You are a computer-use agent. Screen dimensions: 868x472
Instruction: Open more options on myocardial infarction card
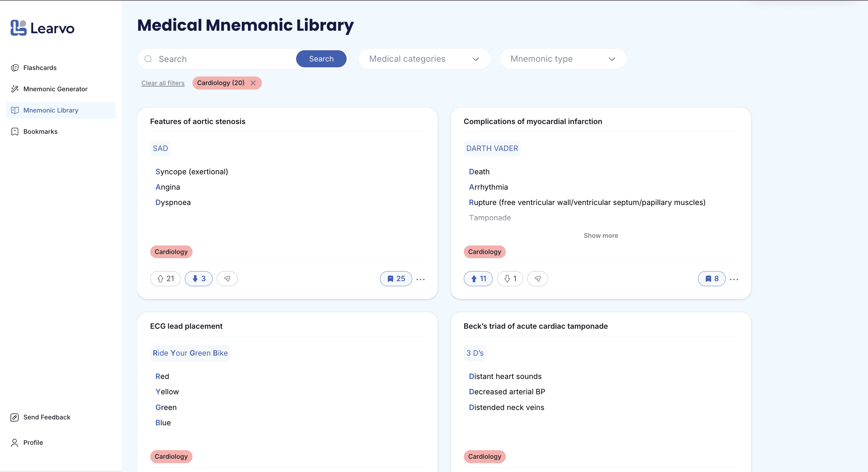(x=734, y=279)
